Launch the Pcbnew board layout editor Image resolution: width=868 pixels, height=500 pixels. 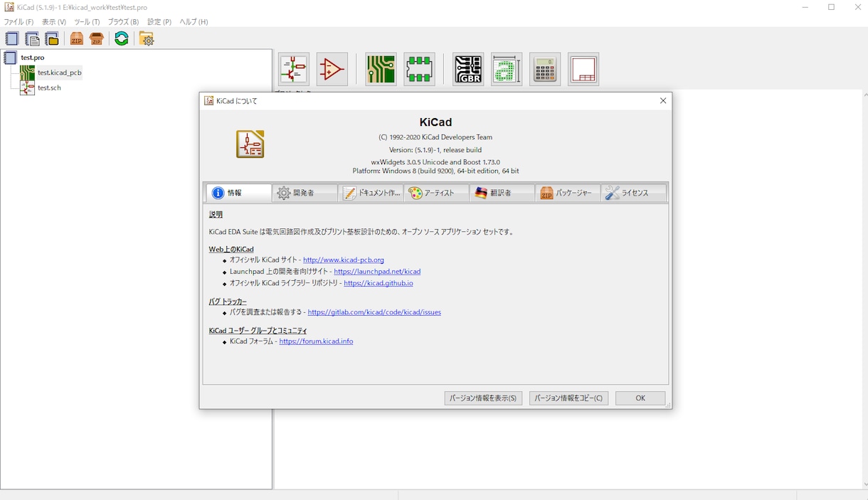point(381,69)
